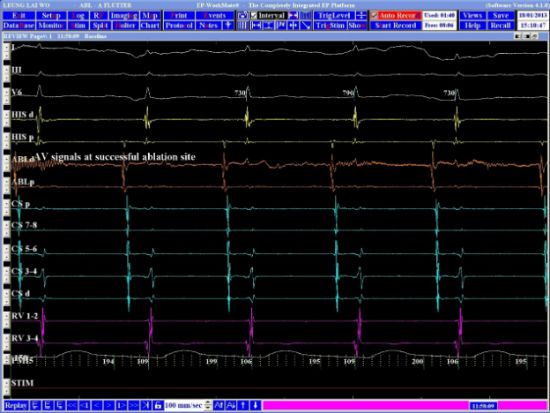
Task: Click the Save button
Action: 501,15
